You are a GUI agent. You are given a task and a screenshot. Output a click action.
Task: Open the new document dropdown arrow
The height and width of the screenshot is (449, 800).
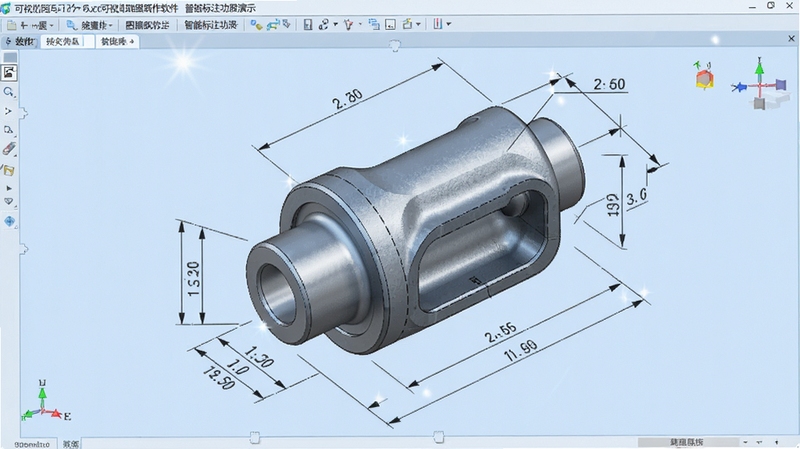point(52,25)
